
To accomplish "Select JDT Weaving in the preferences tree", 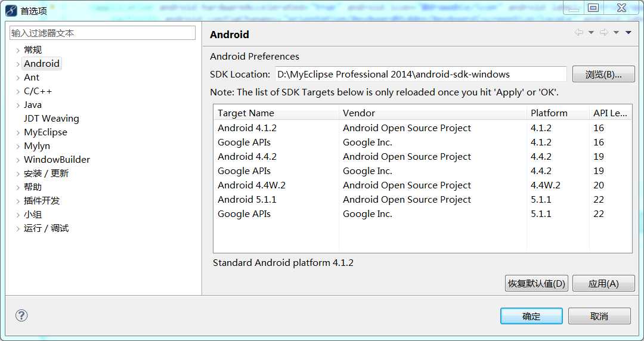I will click(51, 119).
